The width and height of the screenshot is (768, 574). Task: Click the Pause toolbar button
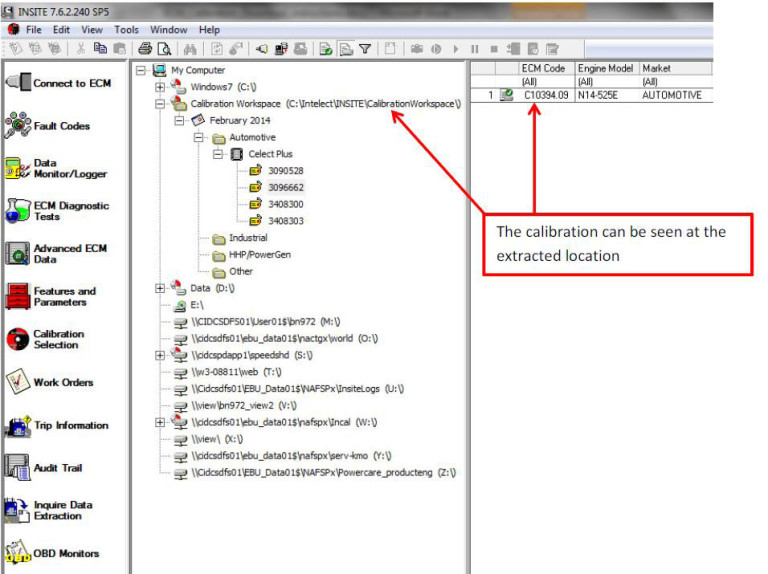(475, 49)
